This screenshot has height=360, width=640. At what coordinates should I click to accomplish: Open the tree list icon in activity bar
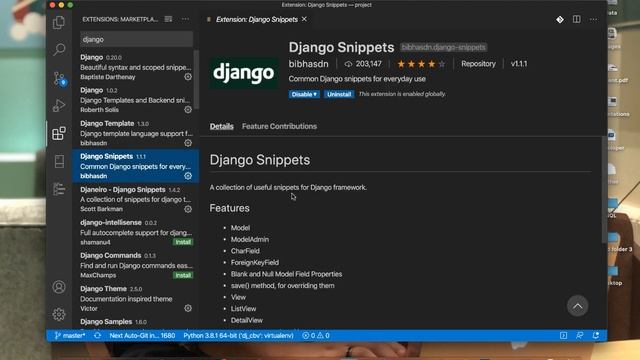(x=59, y=189)
